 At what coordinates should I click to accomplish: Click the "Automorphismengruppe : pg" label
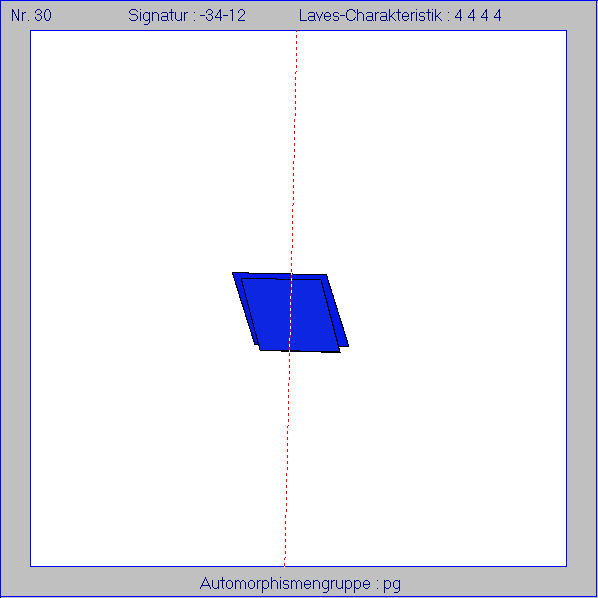click(x=300, y=584)
